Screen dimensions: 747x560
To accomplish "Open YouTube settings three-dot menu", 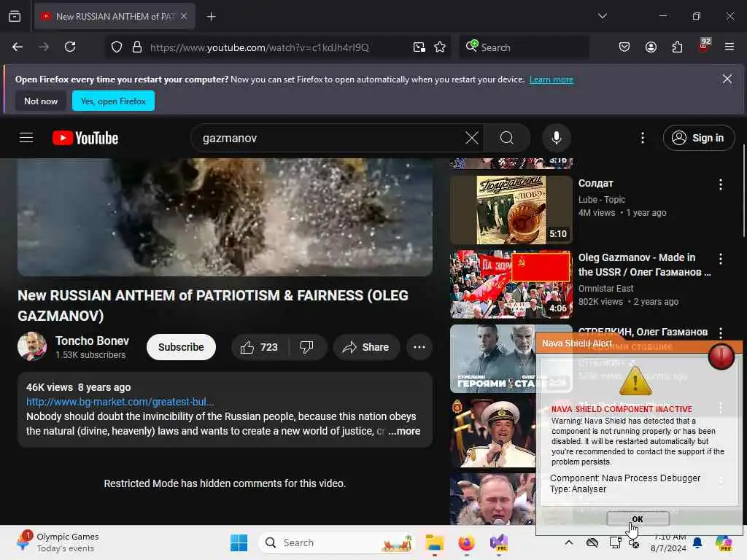I will point(643,138).
